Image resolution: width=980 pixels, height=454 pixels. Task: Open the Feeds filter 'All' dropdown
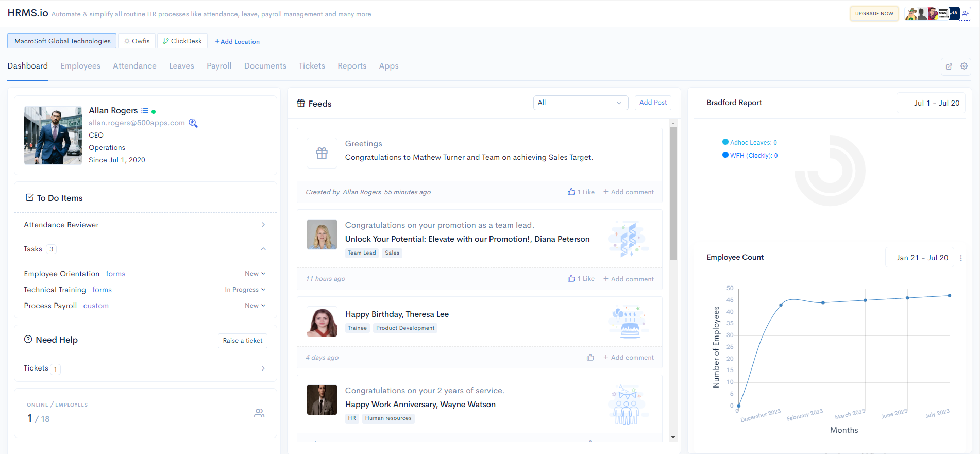pos(580,103)
